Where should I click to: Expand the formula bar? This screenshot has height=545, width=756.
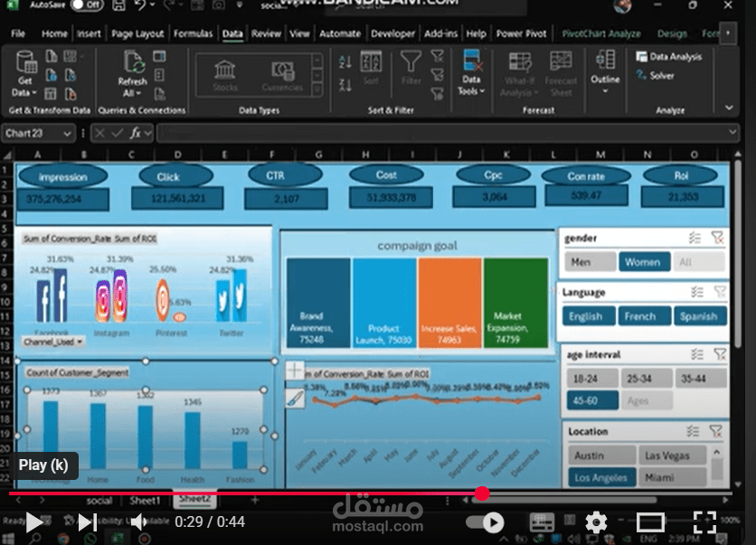coord(732,132)
